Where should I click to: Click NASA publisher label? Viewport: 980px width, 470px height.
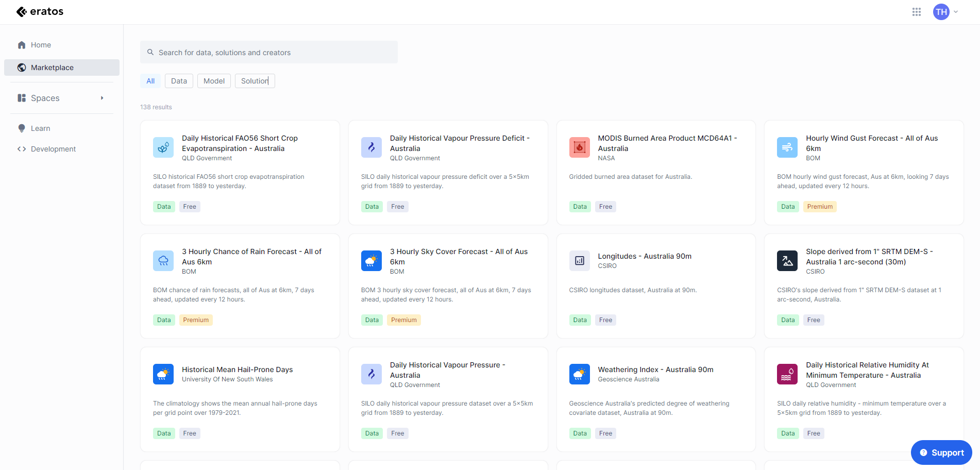tap(606, 158)
